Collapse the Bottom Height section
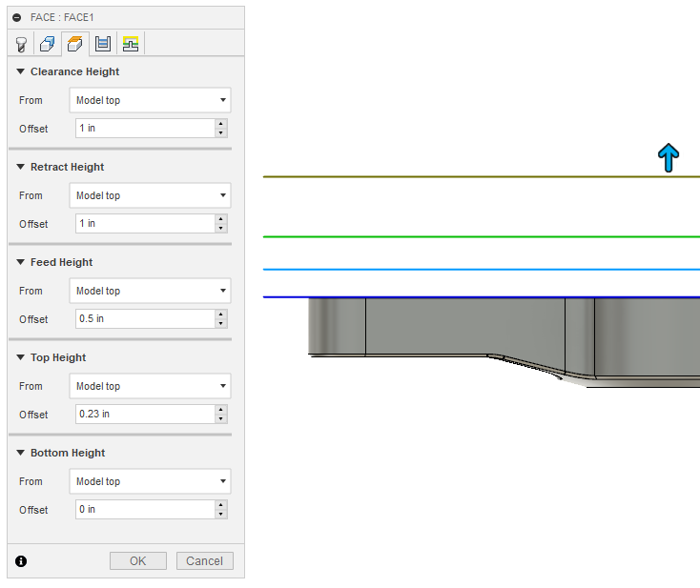This screenshot has height=588, width=700. pyautogui.click(x=20, y=453)
